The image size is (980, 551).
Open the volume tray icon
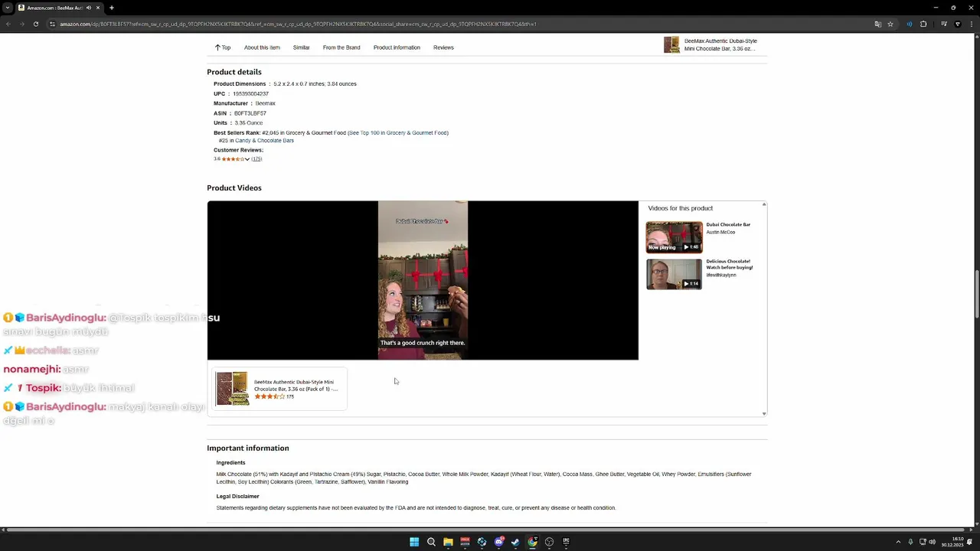point(932,542)
